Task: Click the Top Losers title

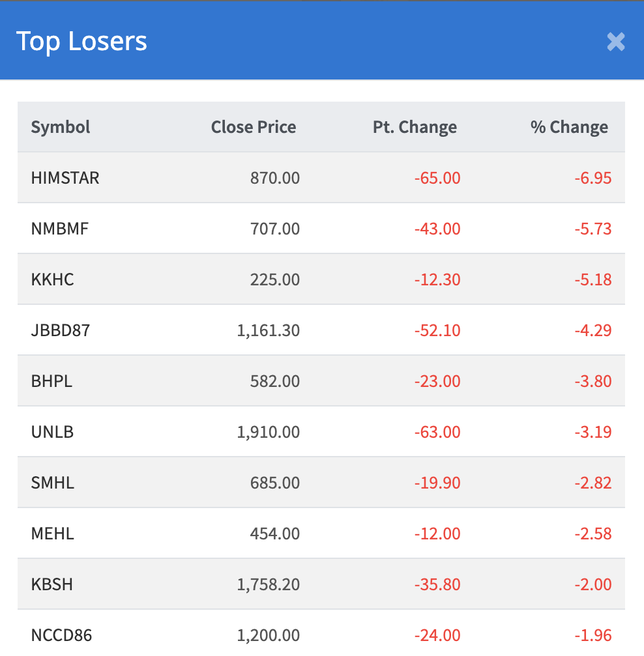Action: (x=81, y=41)
